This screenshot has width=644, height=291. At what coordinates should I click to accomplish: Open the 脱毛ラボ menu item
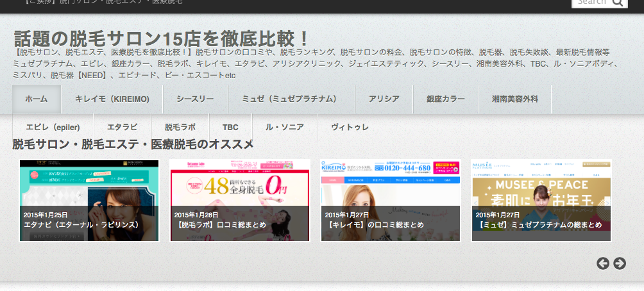(x=180, y=128)
